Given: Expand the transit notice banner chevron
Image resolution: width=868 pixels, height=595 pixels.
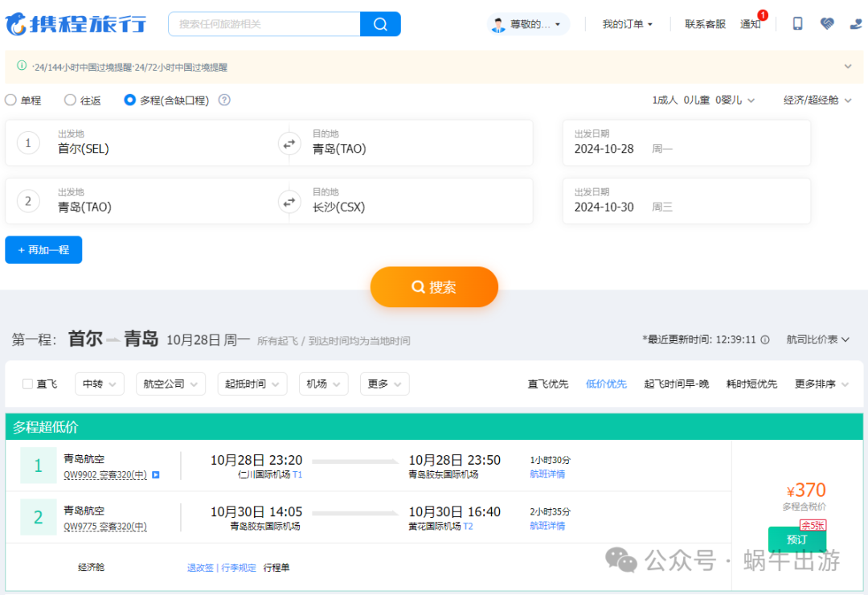Looking at the screenshot, I should (848, 67).
